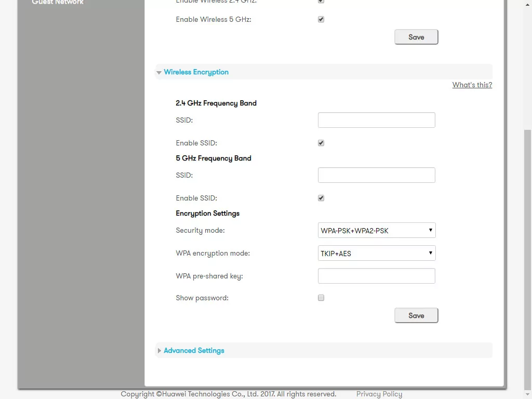The height and width of the screenshot is (399, 532).
Task: Focus the 2.4 GHz SSID text field
Action: click(377, 120)
